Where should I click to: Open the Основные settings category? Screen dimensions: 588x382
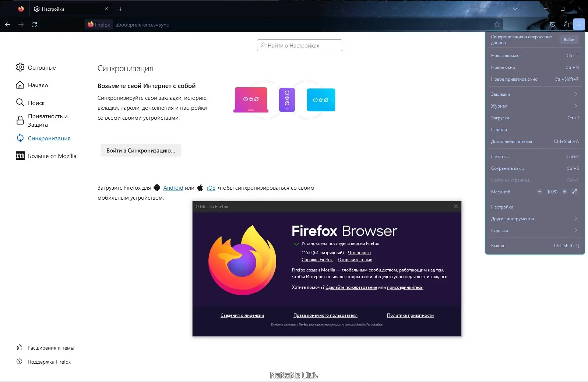(36, 67)
